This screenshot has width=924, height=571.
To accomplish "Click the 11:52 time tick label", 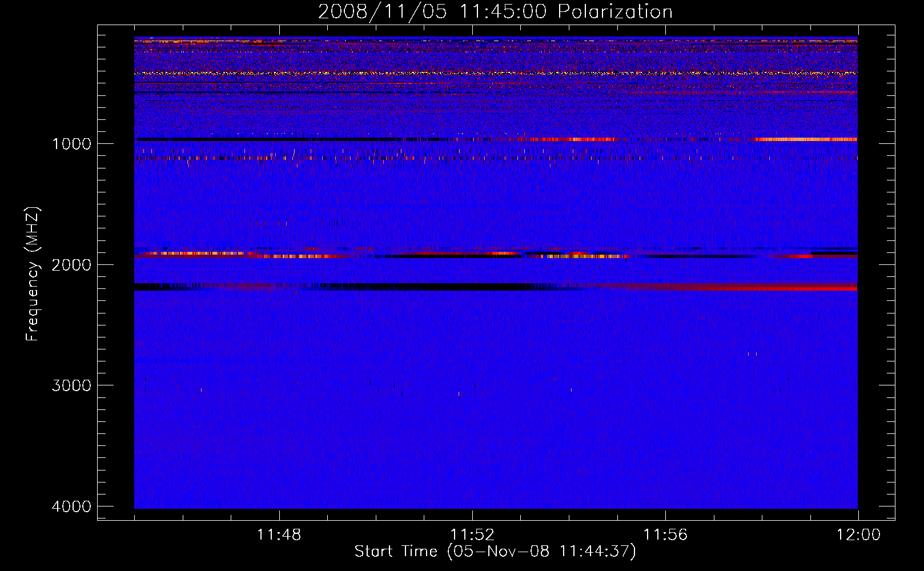I will coord(472,535).
